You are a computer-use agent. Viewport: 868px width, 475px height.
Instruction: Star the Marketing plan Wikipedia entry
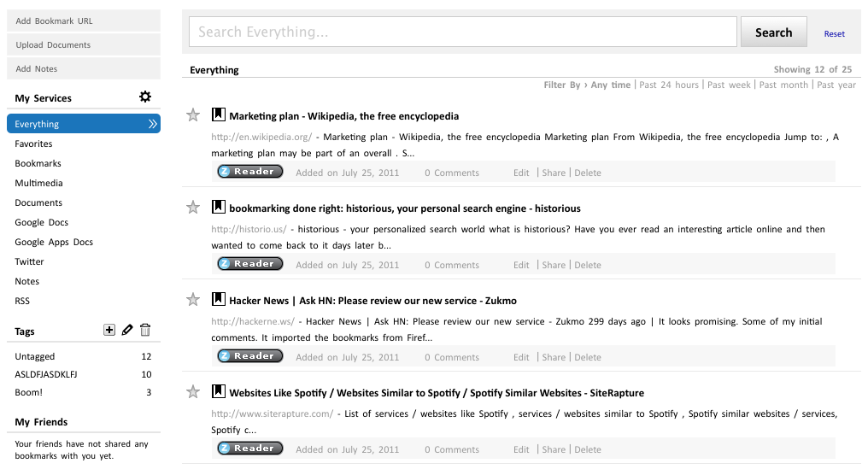192,115
